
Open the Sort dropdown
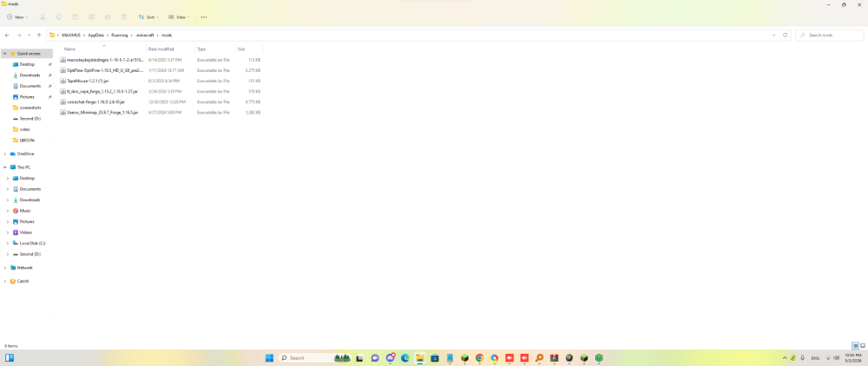pyautogui.click(x=148, y=17)
